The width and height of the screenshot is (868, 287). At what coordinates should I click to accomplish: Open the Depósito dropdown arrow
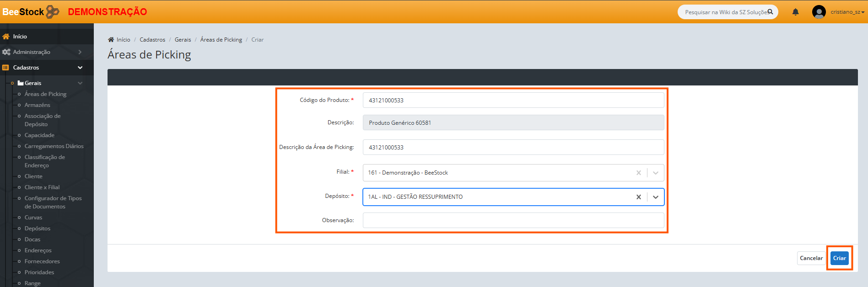coord(655,197)
